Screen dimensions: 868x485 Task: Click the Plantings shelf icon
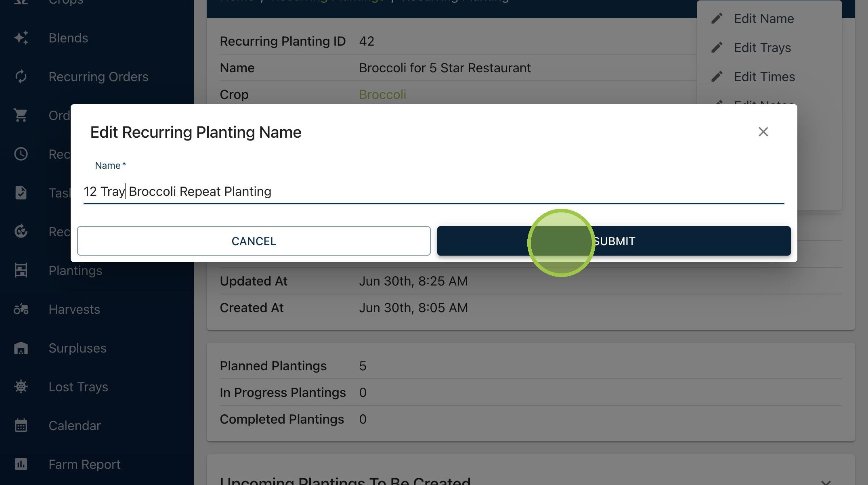(21, 271)
